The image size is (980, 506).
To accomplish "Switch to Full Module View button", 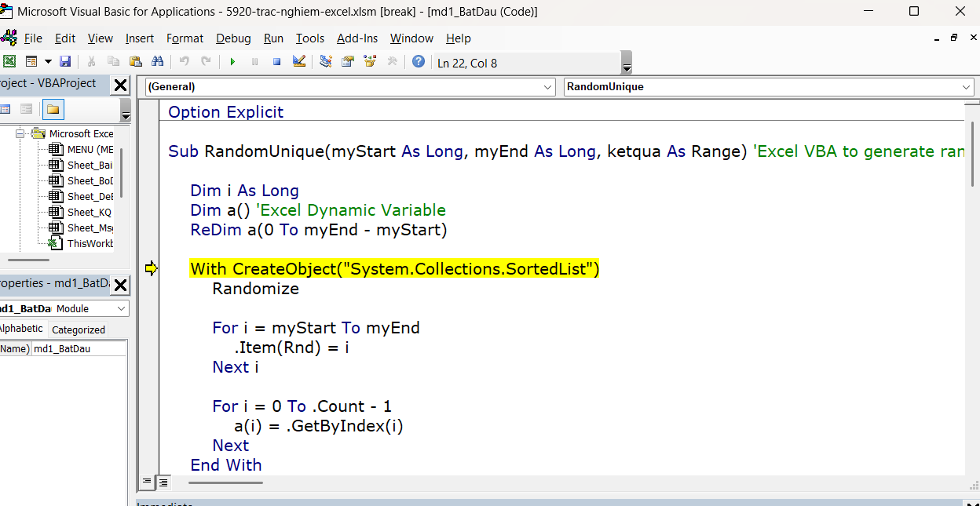I will pos(163,482).
